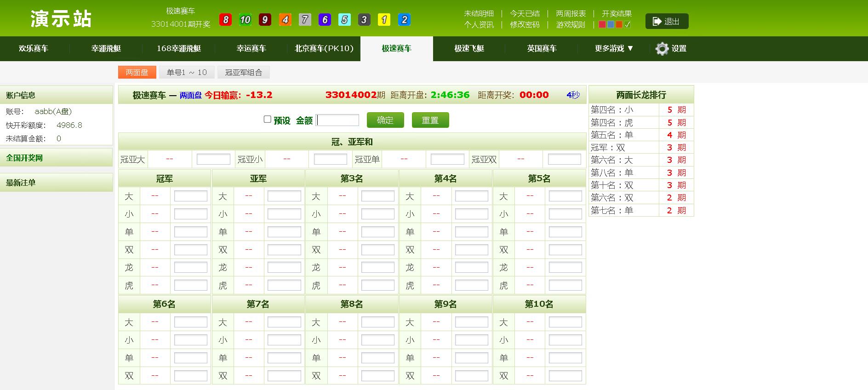Click the 确定 confirm button
The image size is (868, 390).
pos(385,120)
